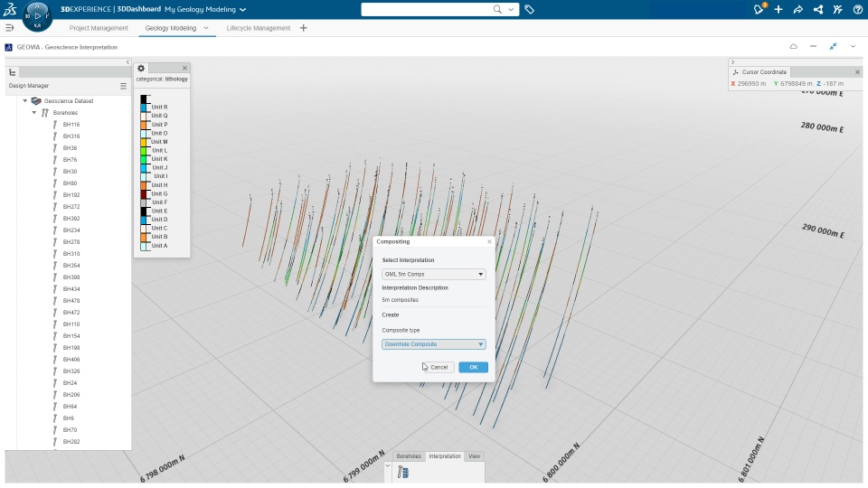
Task: Click the compositing borehole tool icon
Action: [x=403, y=473]
